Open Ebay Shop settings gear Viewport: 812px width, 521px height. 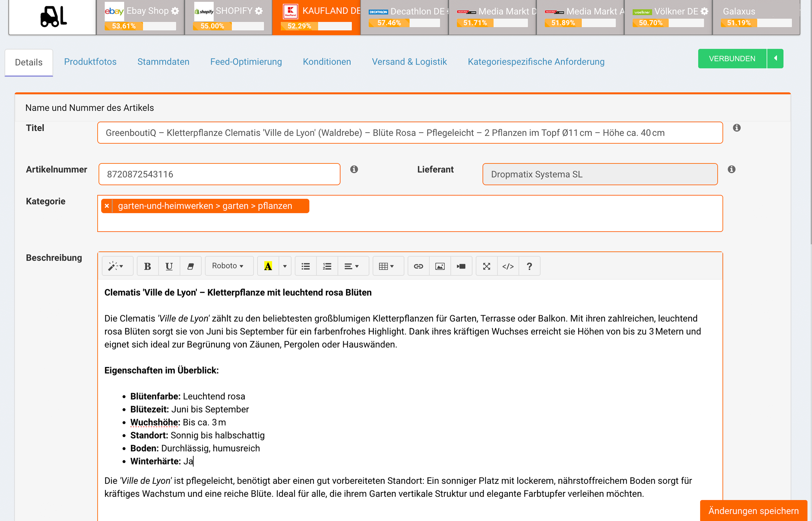point(175,11)
